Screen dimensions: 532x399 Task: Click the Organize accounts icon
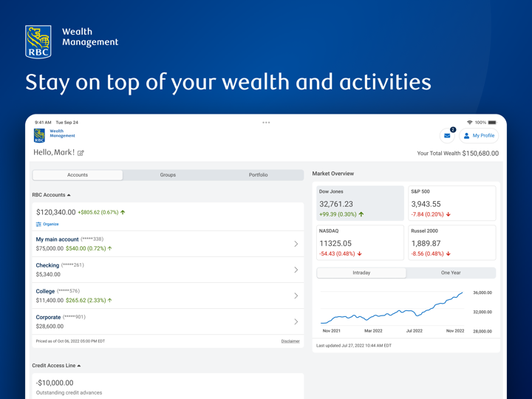pyautogui.click(x=39, y=224)
